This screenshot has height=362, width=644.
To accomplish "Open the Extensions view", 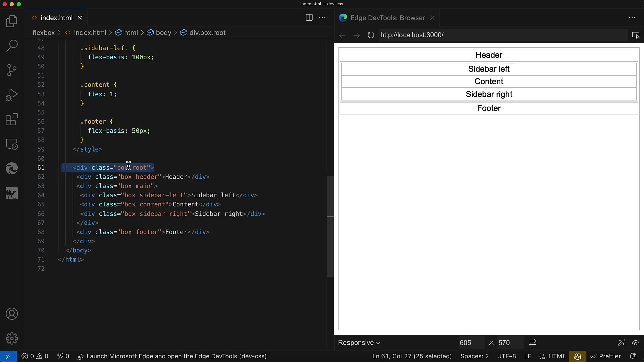I will [12, 119].
